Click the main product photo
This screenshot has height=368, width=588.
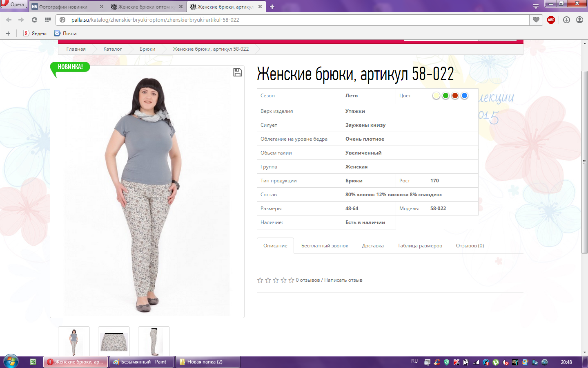(147, 192)
